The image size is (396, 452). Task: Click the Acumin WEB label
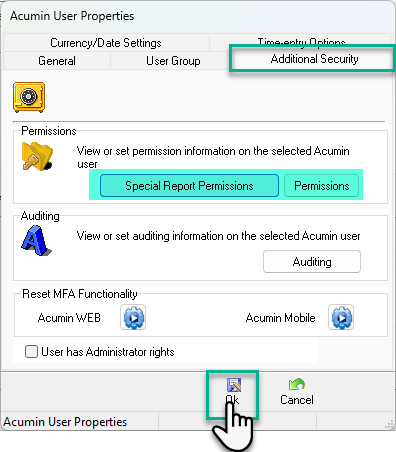[69, 318]
